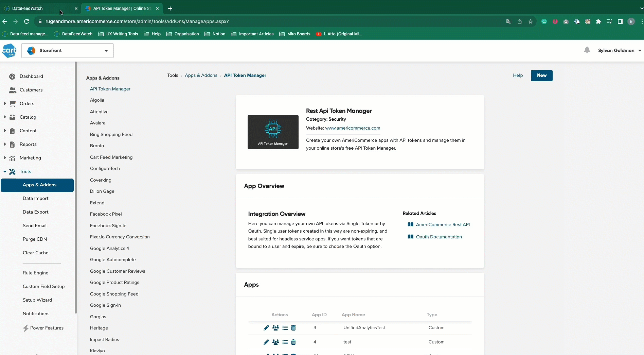Open the L'Atto YouTube bookmark
Screen dimensions: 644x355
[x=339, y=34]
